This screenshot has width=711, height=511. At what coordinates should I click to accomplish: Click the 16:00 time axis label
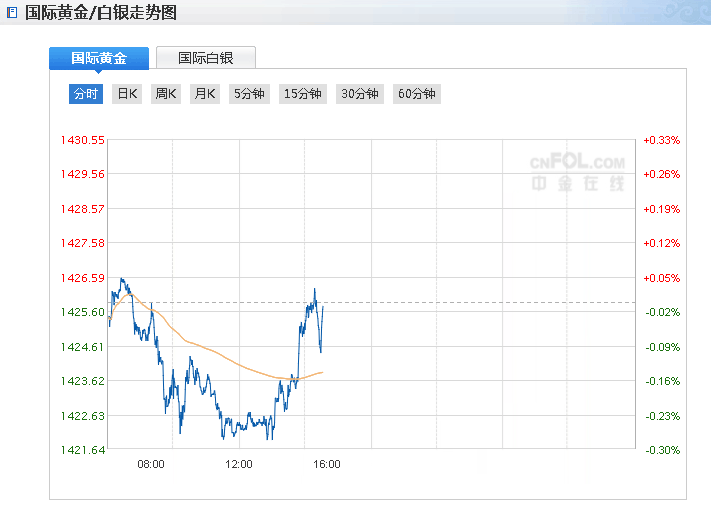click(327, 464)
